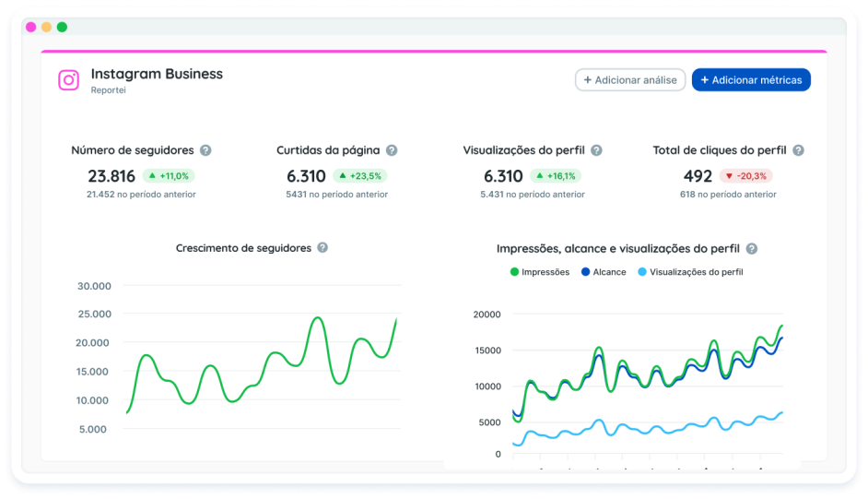Toggle the Alcance series in legend
The height and width of the screenshot is (499, 868).
tap(603, 272)
